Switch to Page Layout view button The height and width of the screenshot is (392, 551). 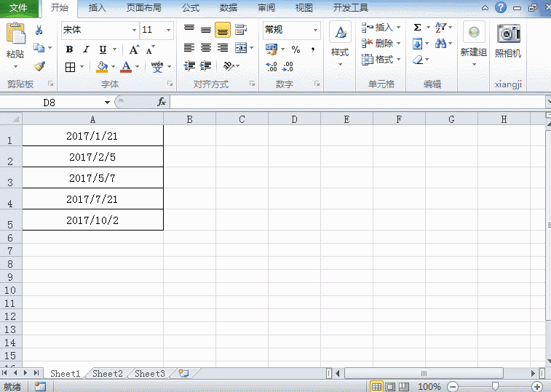pos(390,387)
